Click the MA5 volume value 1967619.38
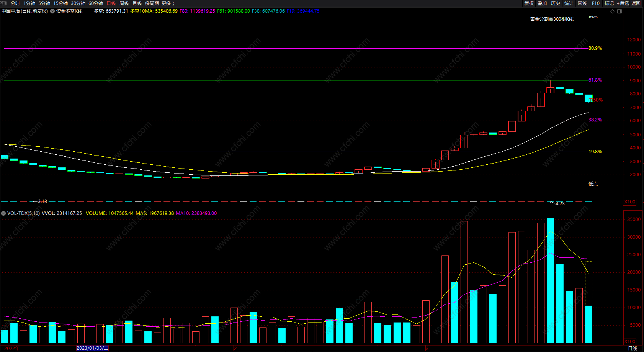Image resolution: width=644 pixels, height=352 pixels. (x=161, y=213)
